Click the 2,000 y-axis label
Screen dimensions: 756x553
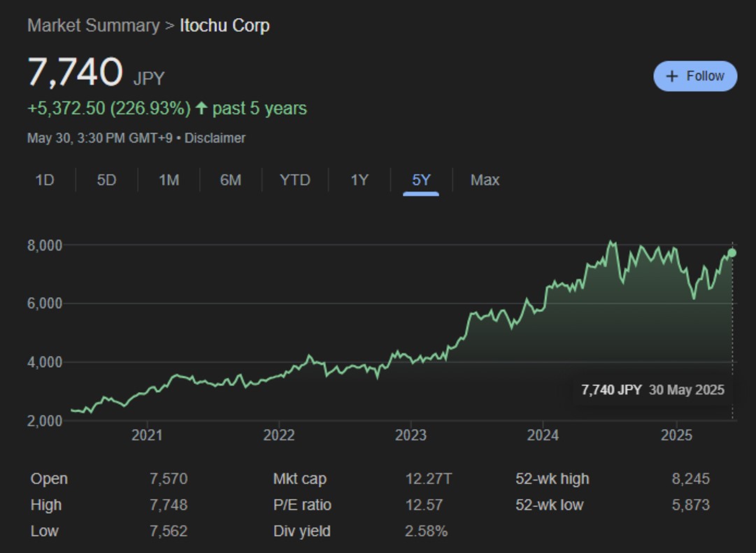45,421
